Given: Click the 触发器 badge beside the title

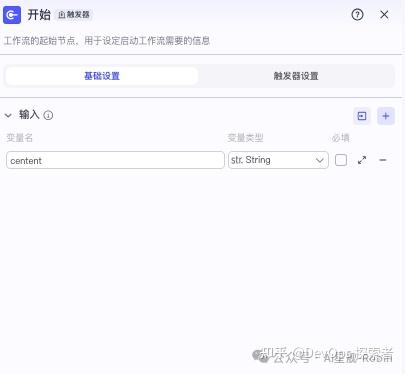Looking at the screenshot, I should [x=74, y=15].
